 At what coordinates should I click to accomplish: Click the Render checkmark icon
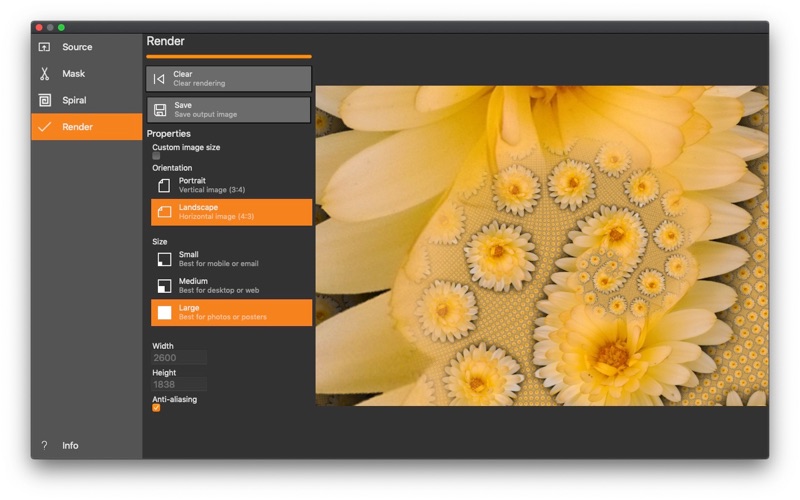click(x=44, y=127)
